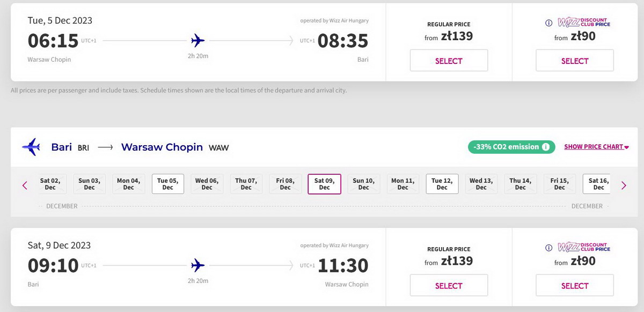This screenshot has height=312, width=644.
Task: Click the info icon beside CO2 emission badge
Action: point(546,147)
